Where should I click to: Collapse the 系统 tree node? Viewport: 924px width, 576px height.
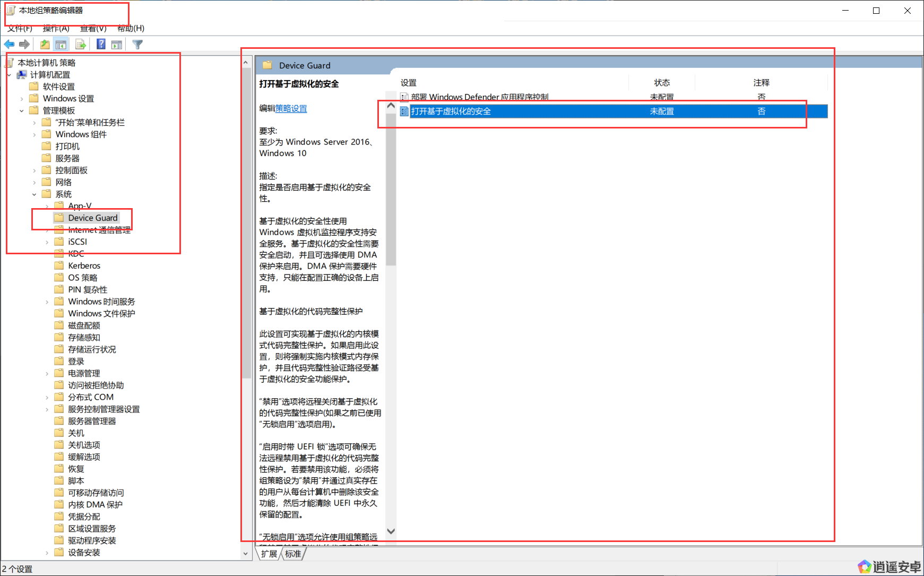34,194
